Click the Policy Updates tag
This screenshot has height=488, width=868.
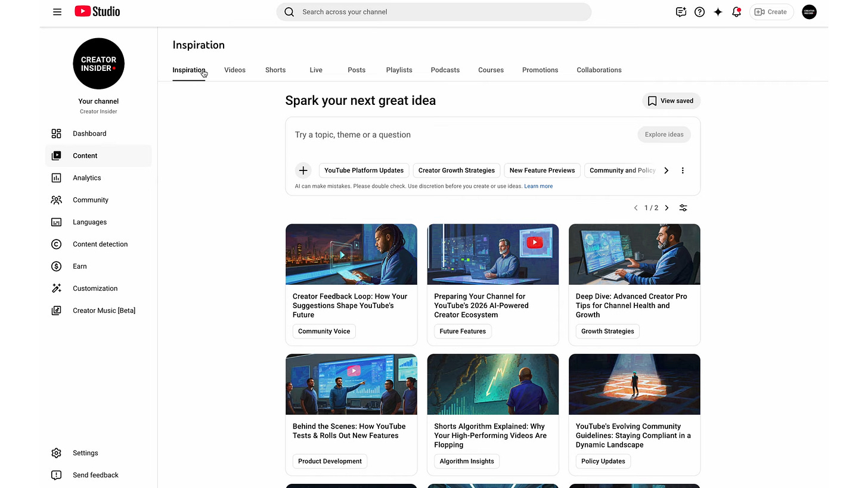[603, 461]
